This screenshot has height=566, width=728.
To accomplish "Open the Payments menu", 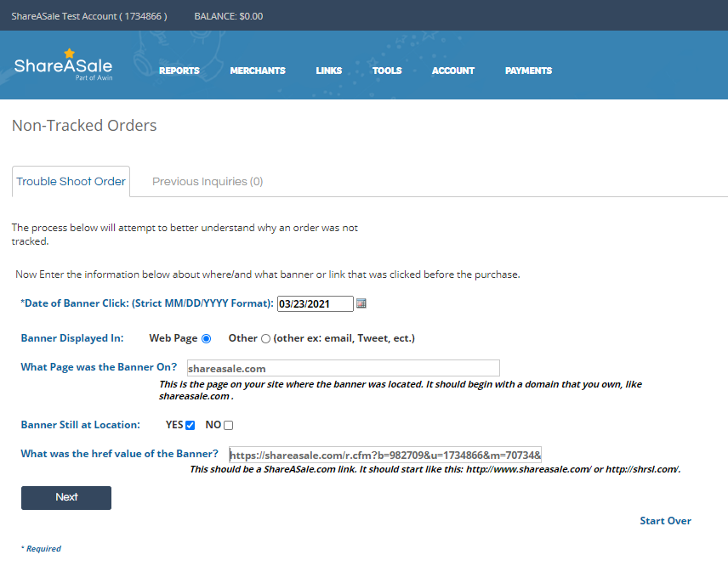I will (x=528, y=71).
